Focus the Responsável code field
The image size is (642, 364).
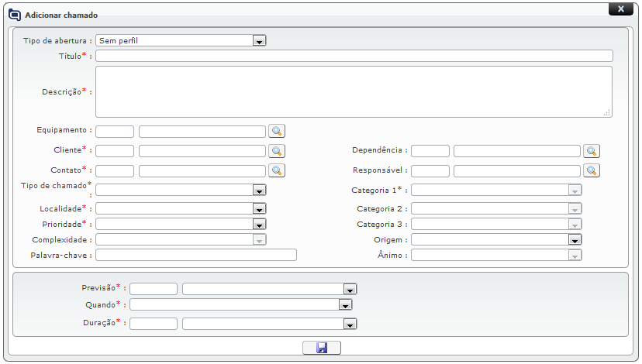pos(430,171)
